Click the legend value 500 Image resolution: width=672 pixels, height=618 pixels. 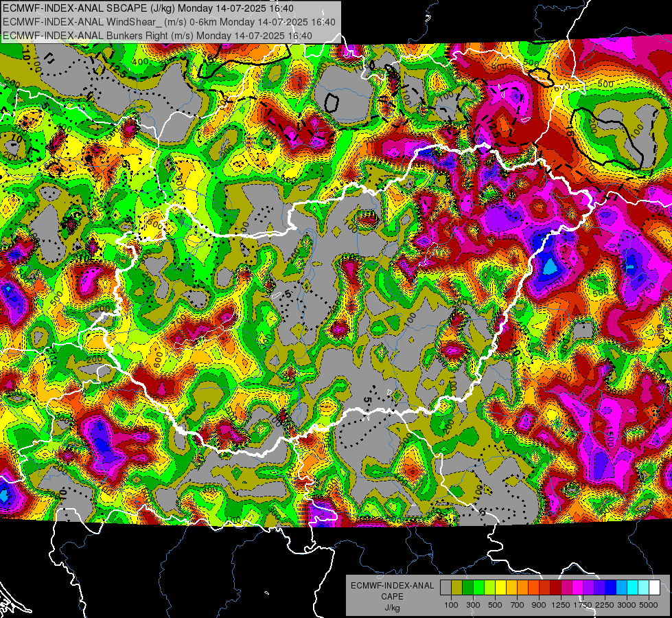(495, 605)
